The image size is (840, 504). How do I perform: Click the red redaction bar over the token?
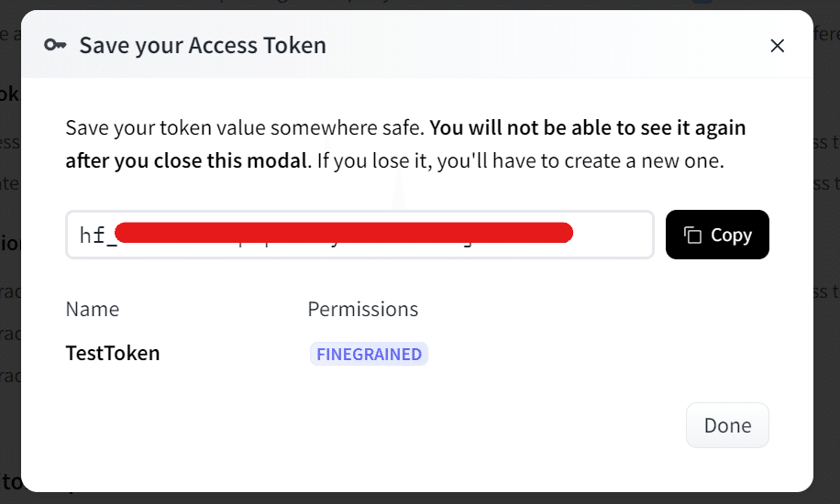point(344,233)
